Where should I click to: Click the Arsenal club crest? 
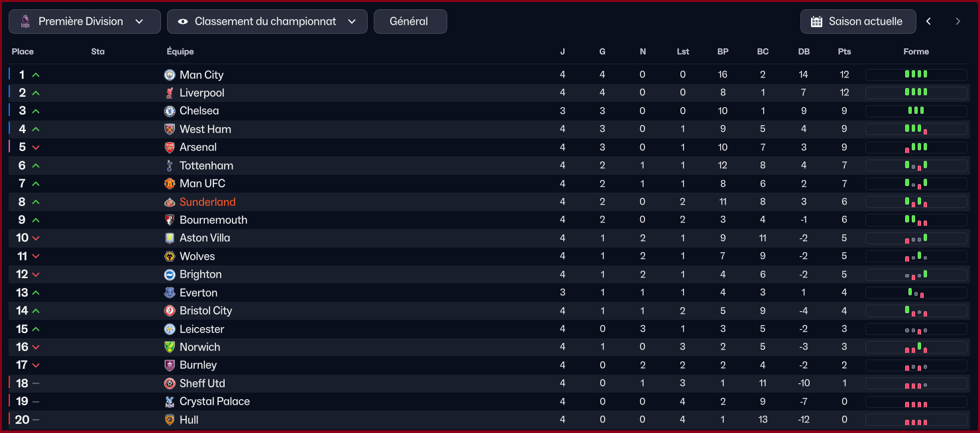[x=170, y=147]
